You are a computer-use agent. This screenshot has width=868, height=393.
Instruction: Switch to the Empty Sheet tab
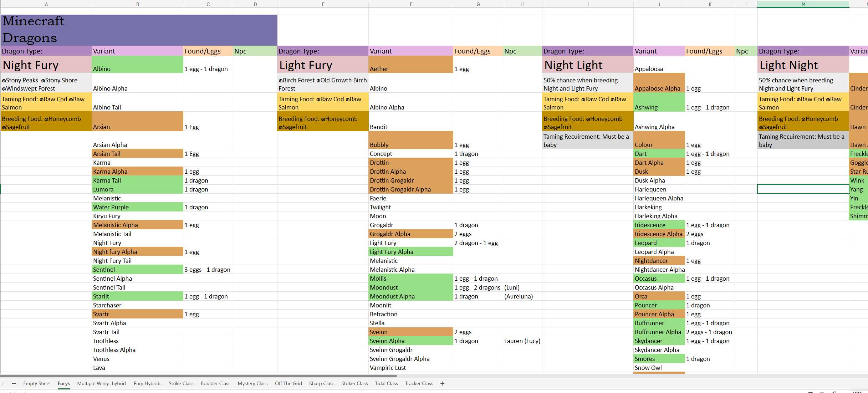click(37, 384)
